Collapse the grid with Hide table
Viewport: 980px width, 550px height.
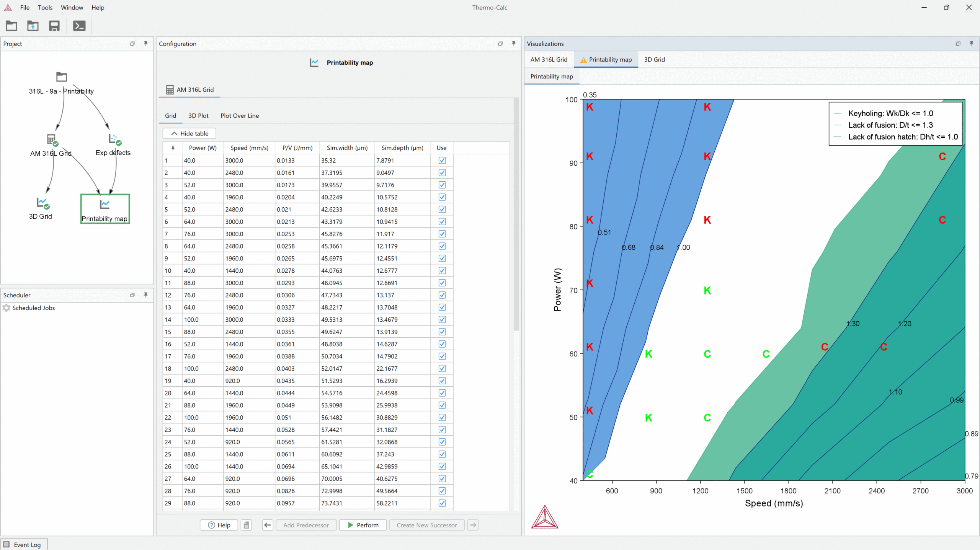(189, 133)
